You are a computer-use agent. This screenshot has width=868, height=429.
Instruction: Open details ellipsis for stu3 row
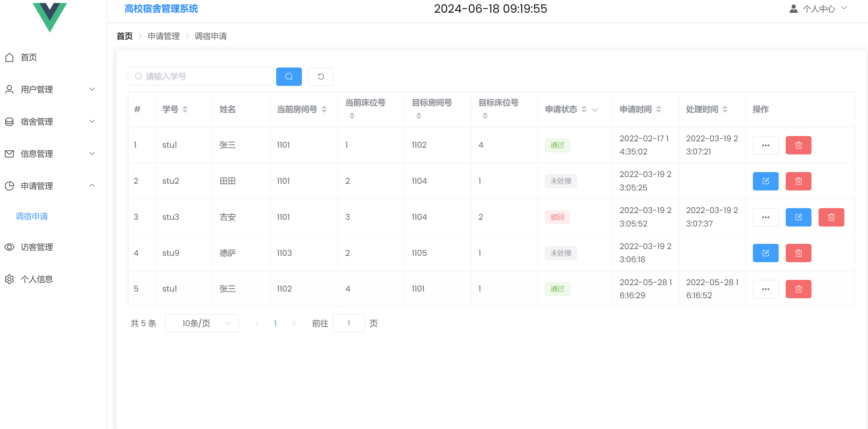765,217
